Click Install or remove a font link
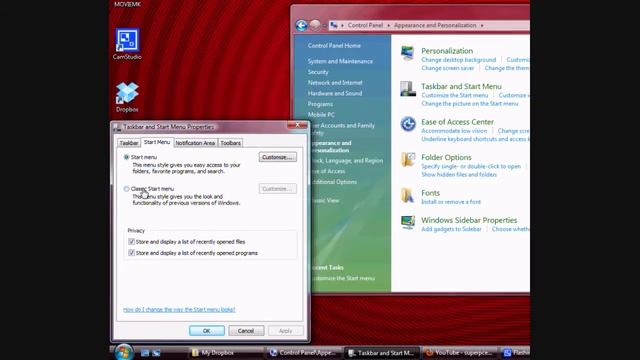Viewport: 640px width, 360px height. click(451, 202)
